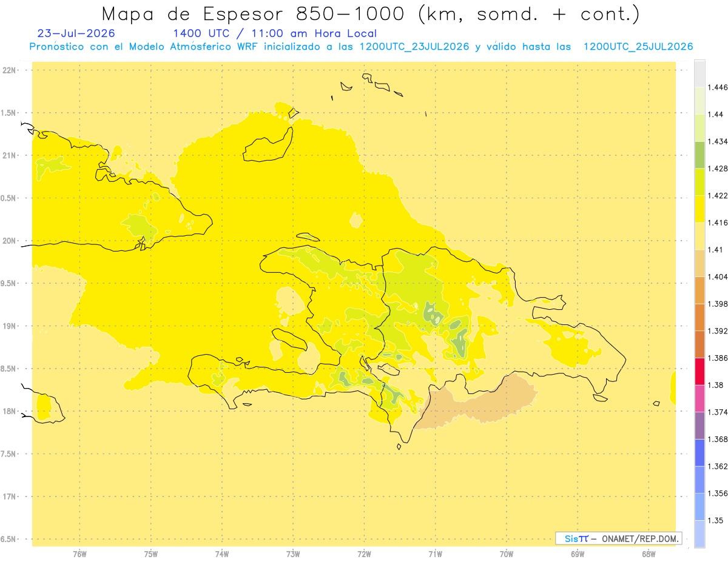
Task: Click the '75W' longitude label
Action: point(151,554)
